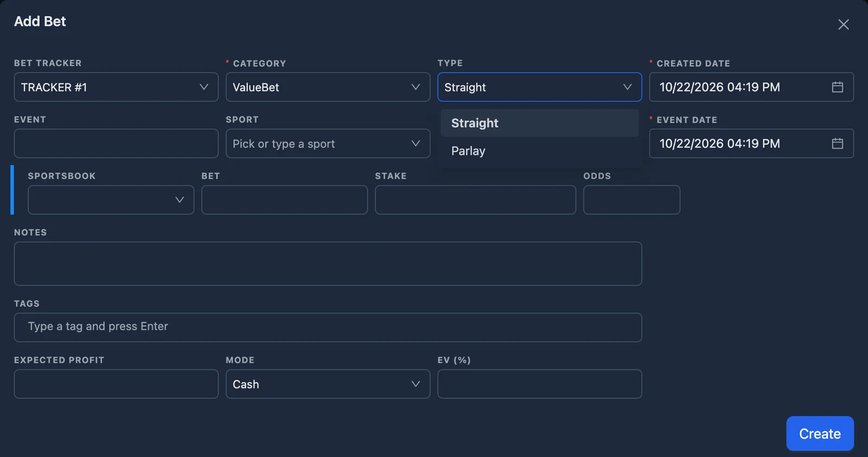Open the Mode Cash dropdown
The height and width of the screenshot is (457, 868).
[328, 384]
